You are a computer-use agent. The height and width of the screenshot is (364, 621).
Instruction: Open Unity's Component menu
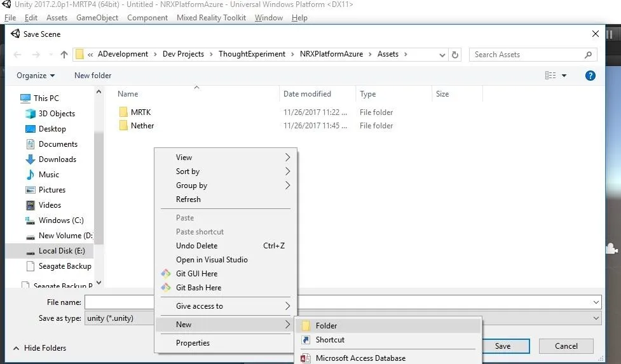147,18
